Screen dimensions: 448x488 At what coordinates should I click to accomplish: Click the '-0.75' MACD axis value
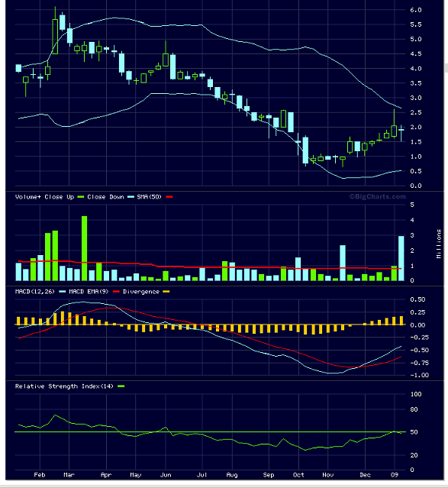pos(419,363)
